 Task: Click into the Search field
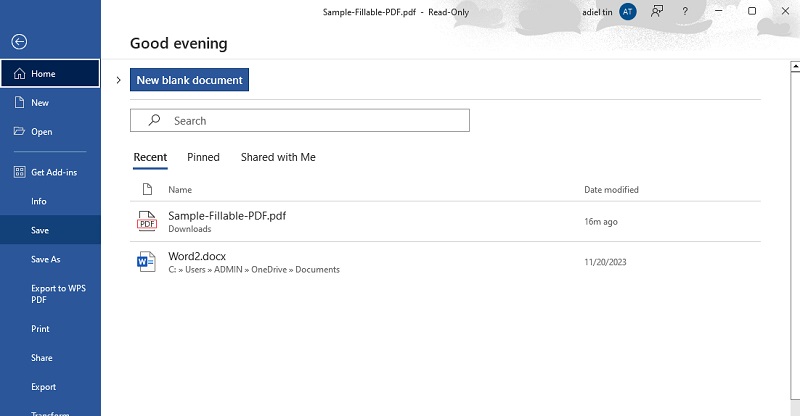click(x=299, y=120)
